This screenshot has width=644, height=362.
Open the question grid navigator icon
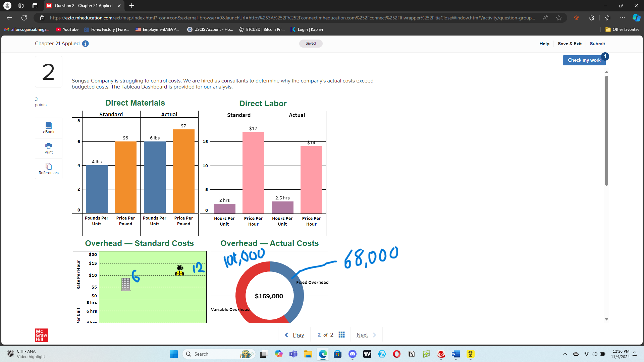(341, 335)
